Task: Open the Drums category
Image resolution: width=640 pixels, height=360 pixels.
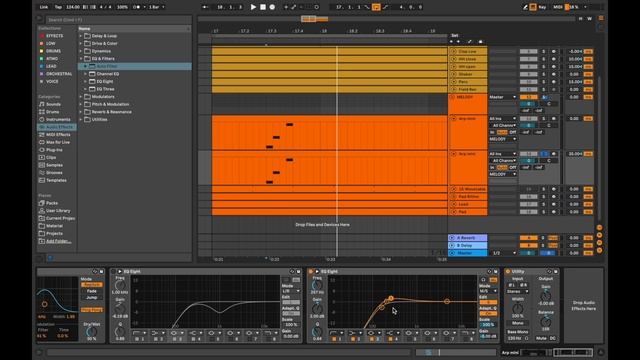Action: tap(52, 112)
